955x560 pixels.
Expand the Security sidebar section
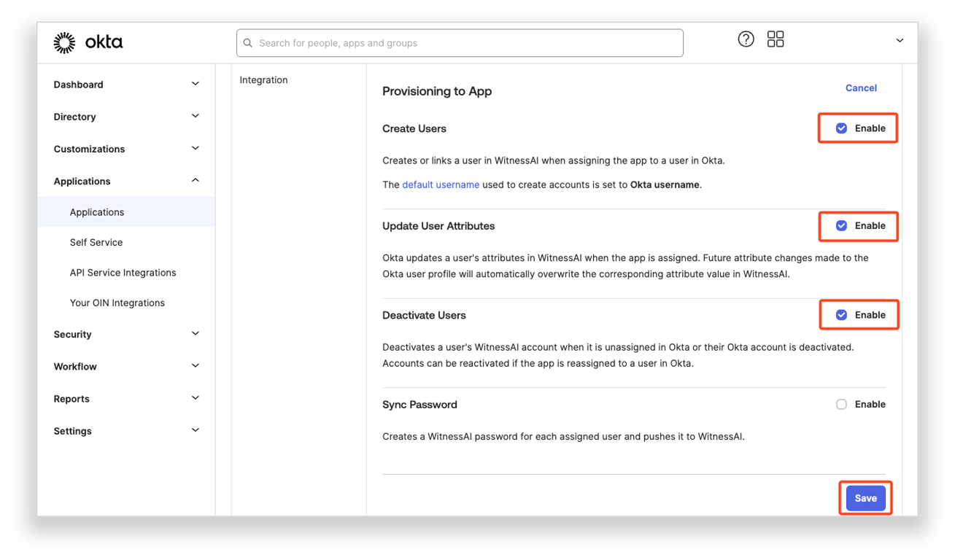coord(195,334)
